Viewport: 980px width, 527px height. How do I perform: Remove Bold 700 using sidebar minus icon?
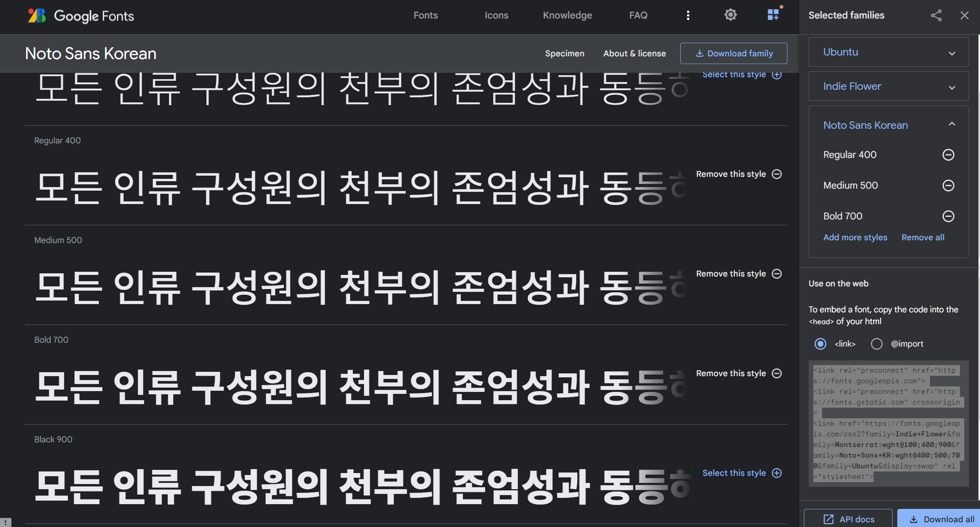[x=948, y=216]
